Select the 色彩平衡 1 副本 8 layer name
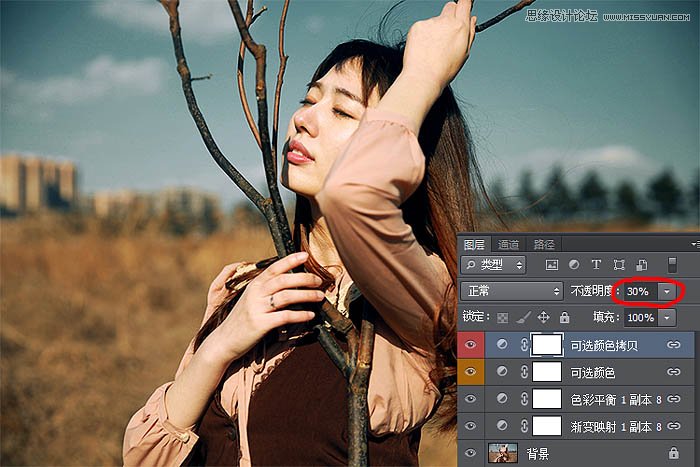The image size is (700, 467). pos(616,400)
